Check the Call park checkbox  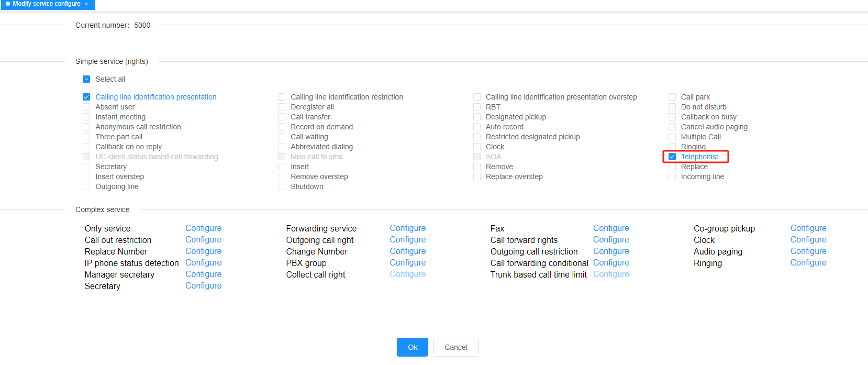[x=672, y=97]
